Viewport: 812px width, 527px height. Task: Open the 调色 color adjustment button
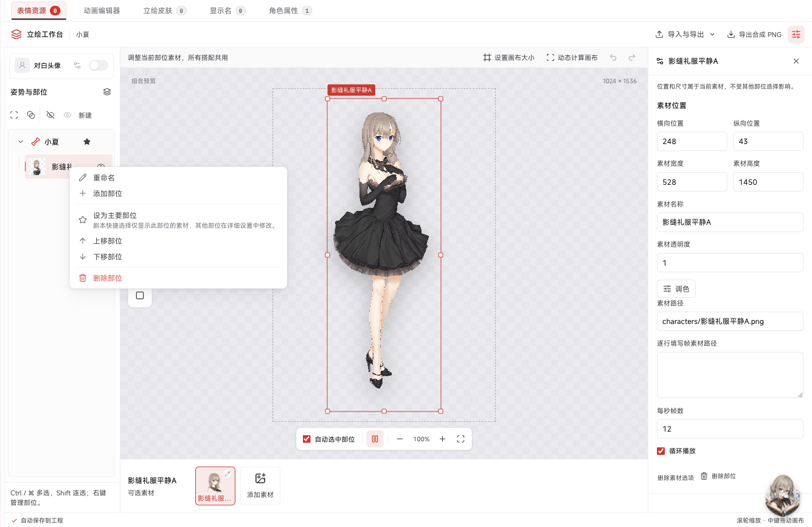[676, 289]
